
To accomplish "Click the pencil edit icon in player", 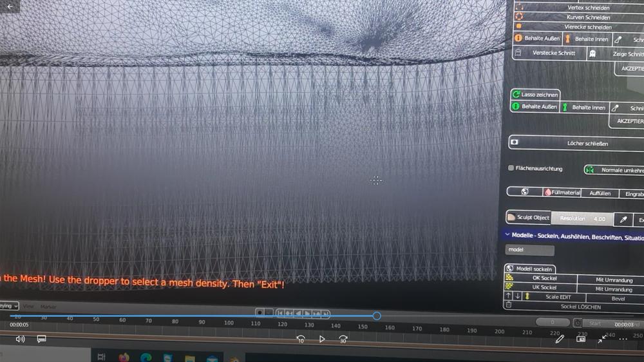I will pyautogui.click(x=560, y=339).
